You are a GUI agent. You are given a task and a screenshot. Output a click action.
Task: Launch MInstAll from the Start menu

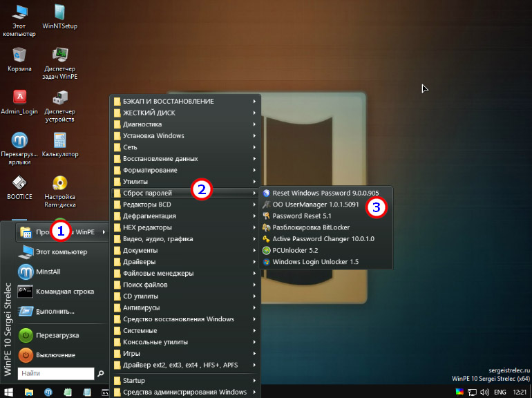62,272
